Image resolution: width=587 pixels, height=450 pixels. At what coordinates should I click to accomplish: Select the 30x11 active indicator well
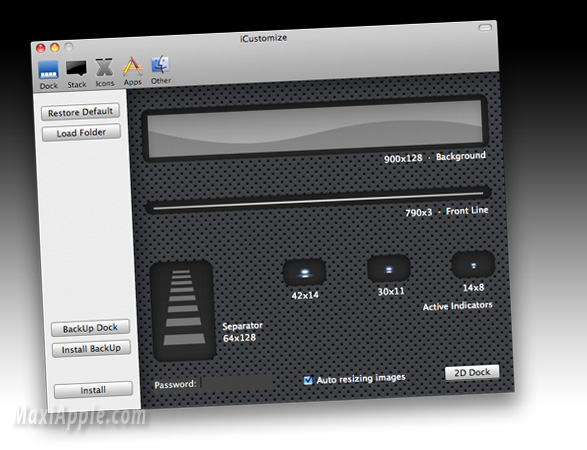pos(389,269)
